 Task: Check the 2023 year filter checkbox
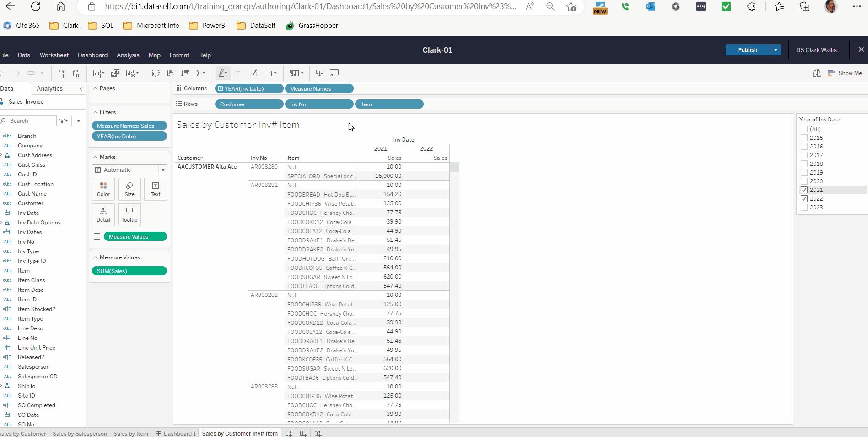804,208
